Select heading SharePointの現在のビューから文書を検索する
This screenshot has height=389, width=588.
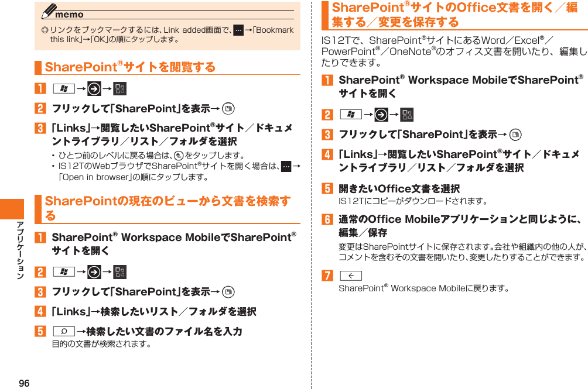pyautogui.click(x=167, y=208)
